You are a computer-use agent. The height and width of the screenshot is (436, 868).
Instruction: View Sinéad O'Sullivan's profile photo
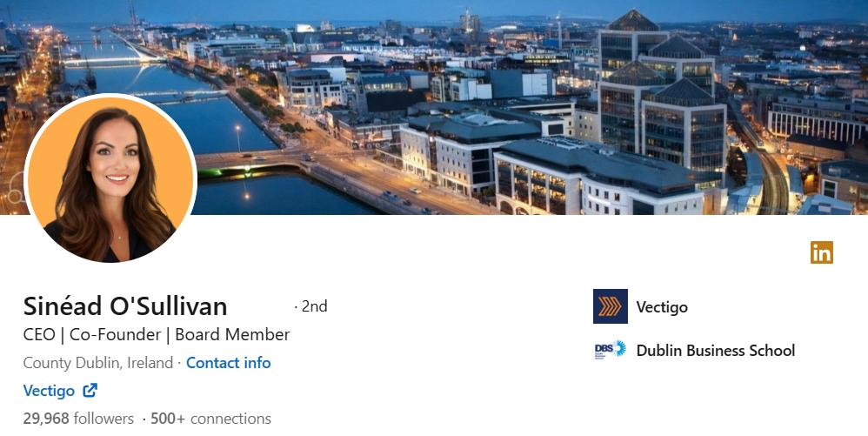point(110,178)
